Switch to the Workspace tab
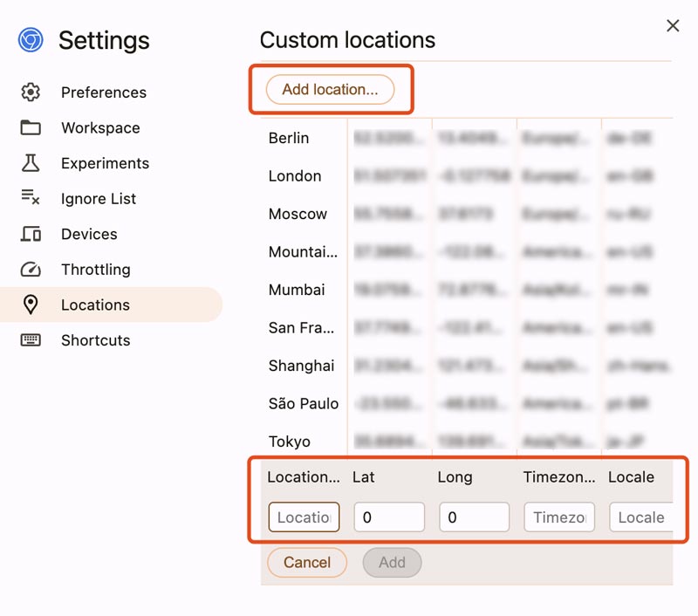This screenshot has height=616, width=698. [x=112, y=127]
